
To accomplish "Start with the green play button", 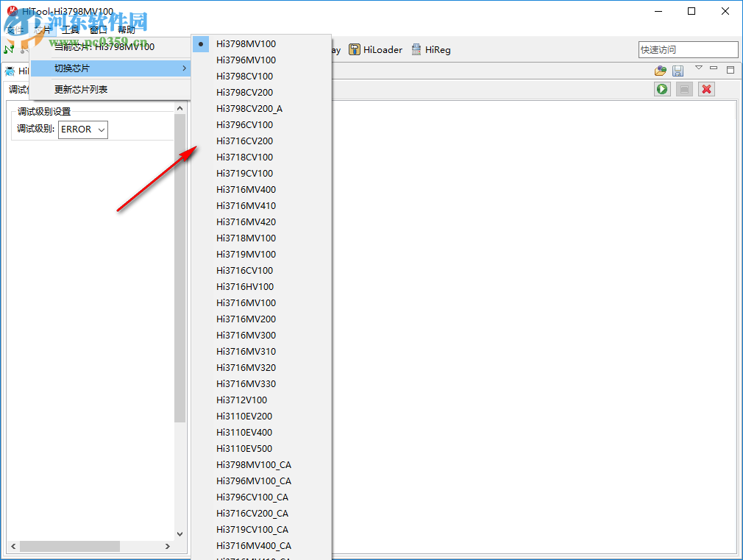I will click(662, 89).
